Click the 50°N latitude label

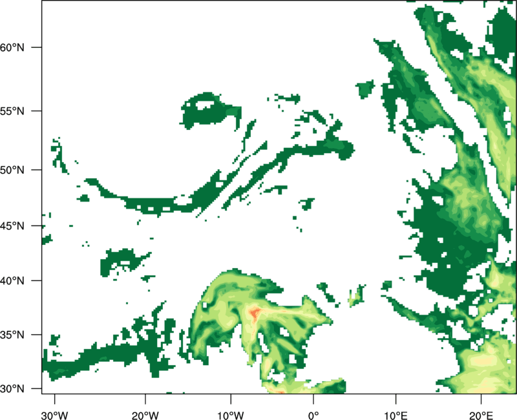click(x=12, y=170)
